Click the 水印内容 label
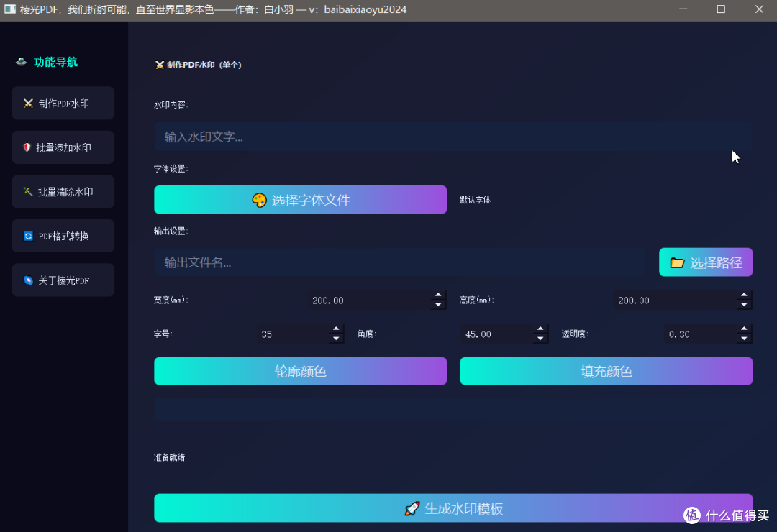Screen dimensions: 777x532 coord(171,105)
